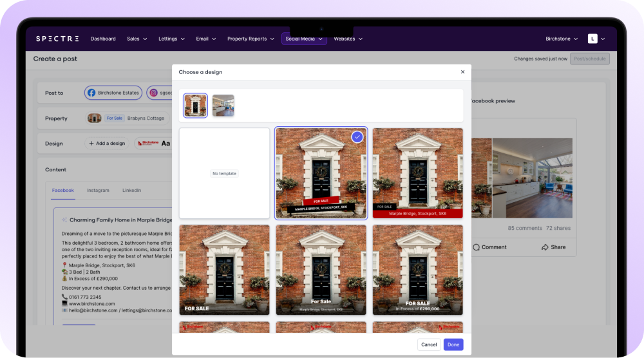Open the Birchstone account dropdown
644x358 pixels.
tap(562, 39)
